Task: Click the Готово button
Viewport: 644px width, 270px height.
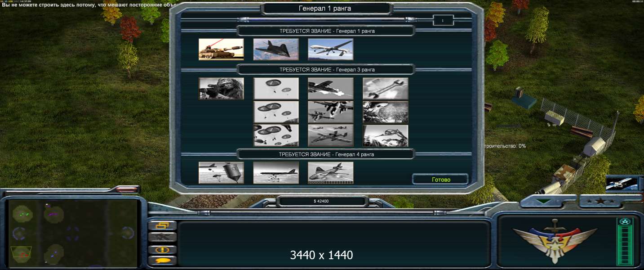Action: 440,179
